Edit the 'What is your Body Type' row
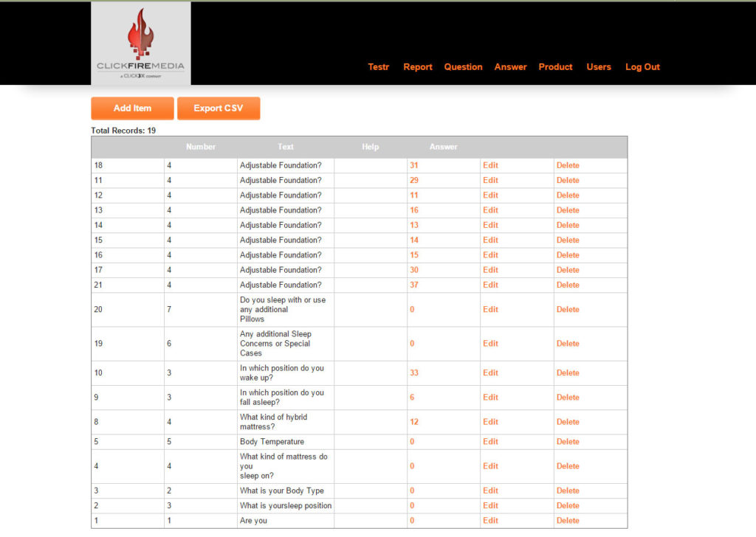 pyautogui.click(x=490, y=491)
